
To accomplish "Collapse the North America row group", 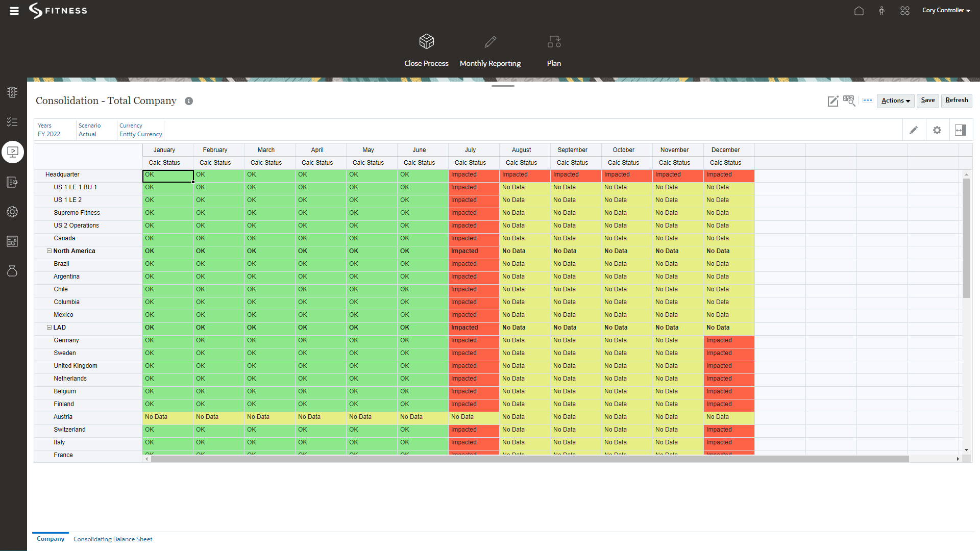I will (x=50, y=251).
